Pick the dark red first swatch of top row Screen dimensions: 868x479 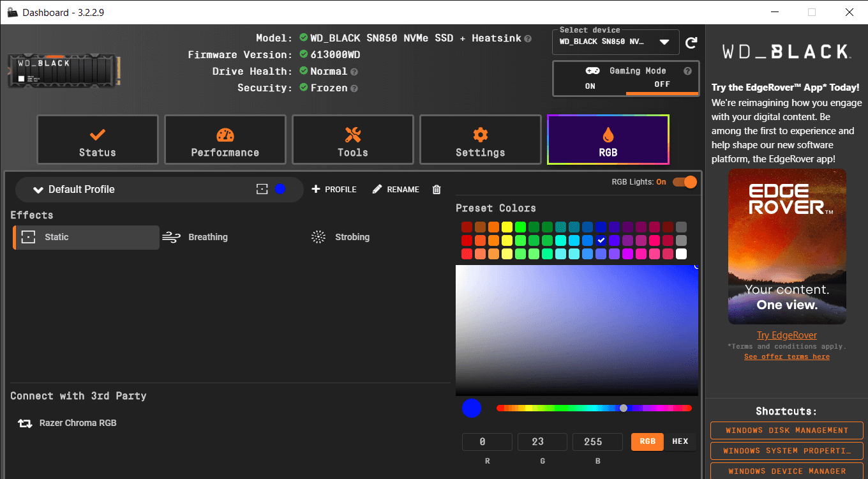(x=467, y=227)
